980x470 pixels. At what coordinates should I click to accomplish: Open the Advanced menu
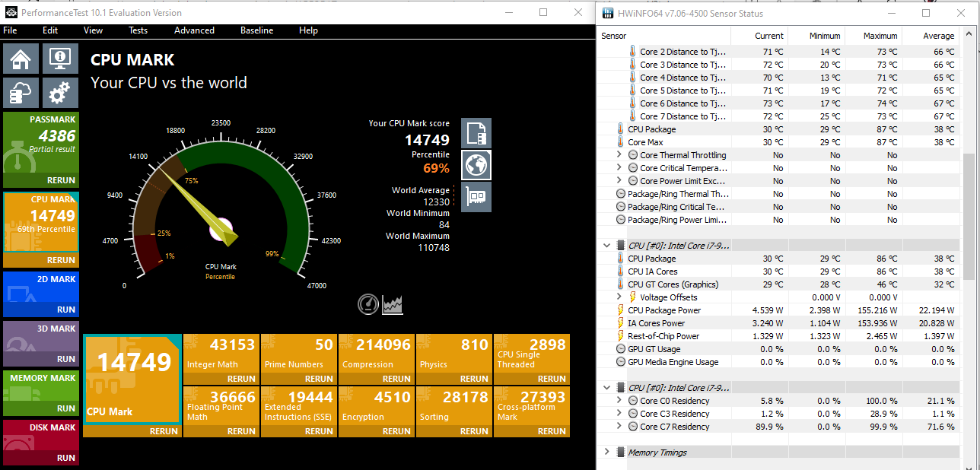tap(194, 30)
